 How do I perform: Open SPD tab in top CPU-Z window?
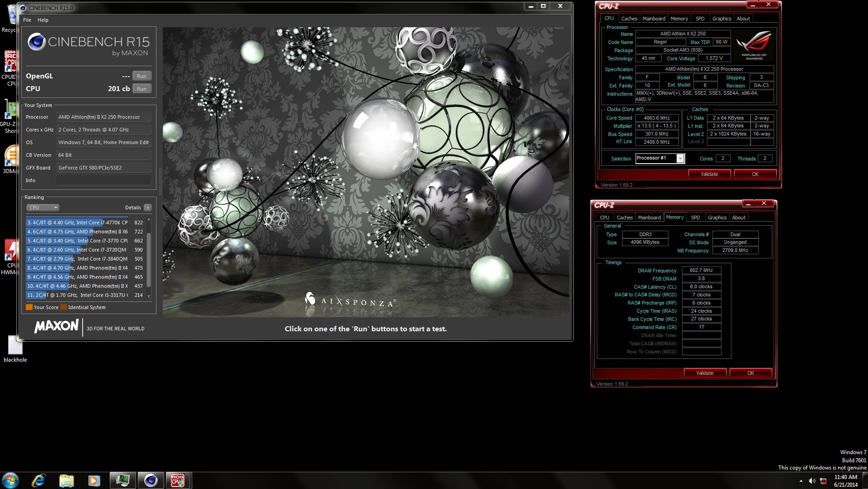(700, 19)
